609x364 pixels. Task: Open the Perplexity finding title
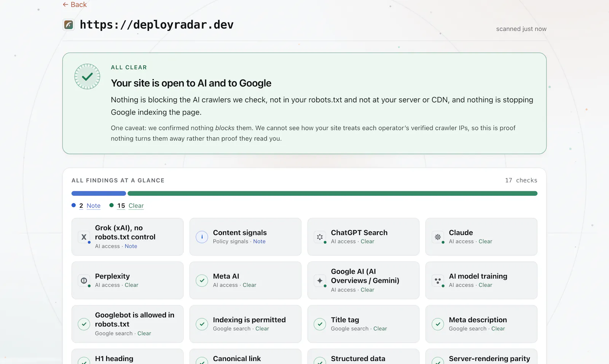point(112,276)
